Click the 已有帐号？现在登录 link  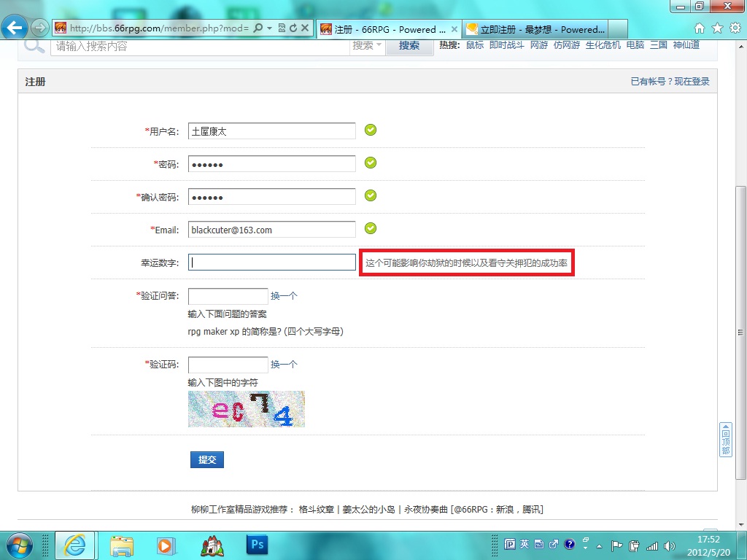coord(670,82)
